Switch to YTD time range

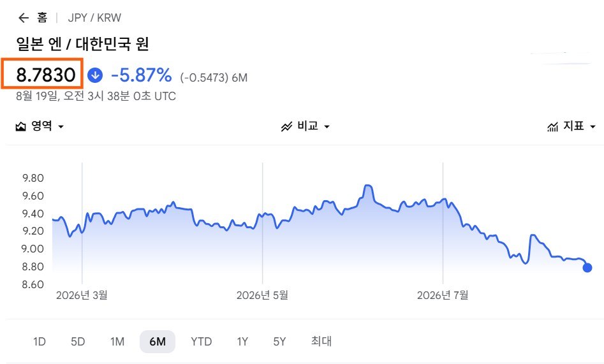[x=201, y=342]
